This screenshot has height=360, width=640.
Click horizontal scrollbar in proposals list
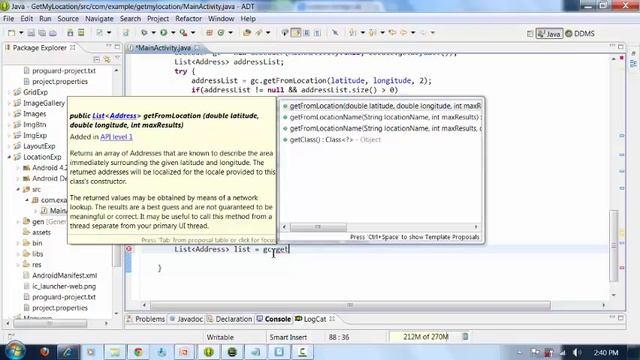(x=318, y=227)
